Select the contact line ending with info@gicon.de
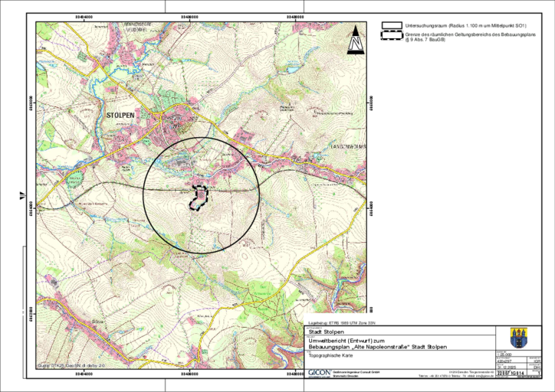The image size is (555, 392). [456, 376]
